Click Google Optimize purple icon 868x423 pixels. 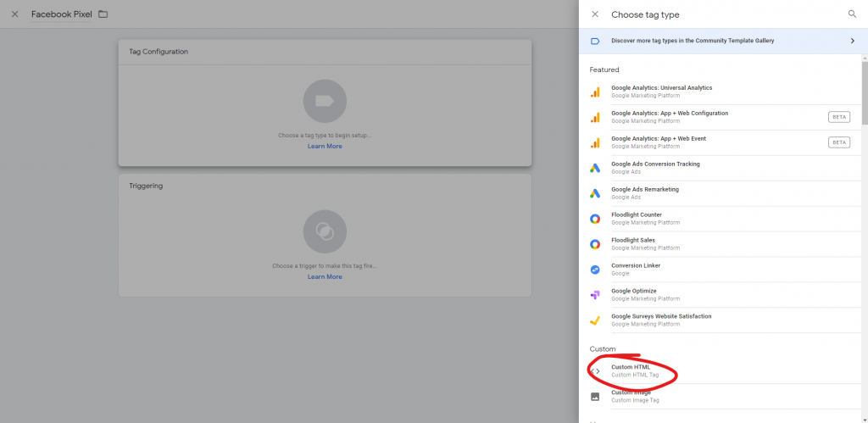pyautogui.click(x=595, y=295)
